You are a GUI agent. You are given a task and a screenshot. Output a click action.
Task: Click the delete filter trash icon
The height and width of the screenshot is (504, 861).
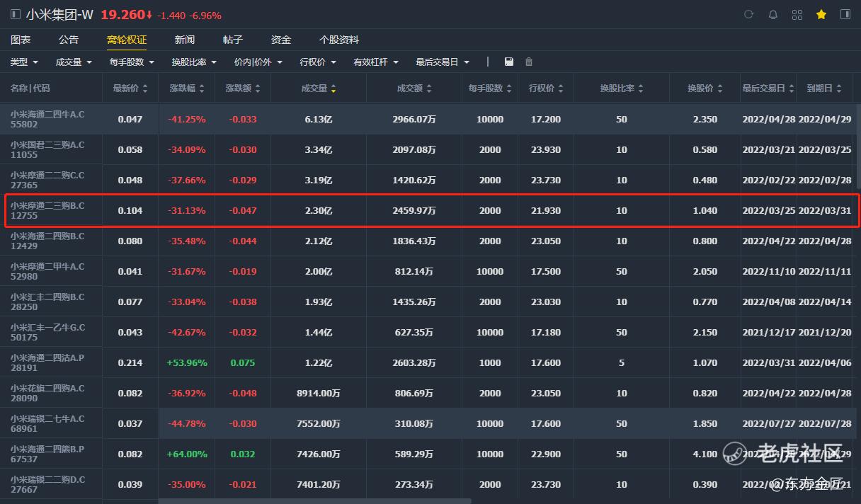[529, 62]
